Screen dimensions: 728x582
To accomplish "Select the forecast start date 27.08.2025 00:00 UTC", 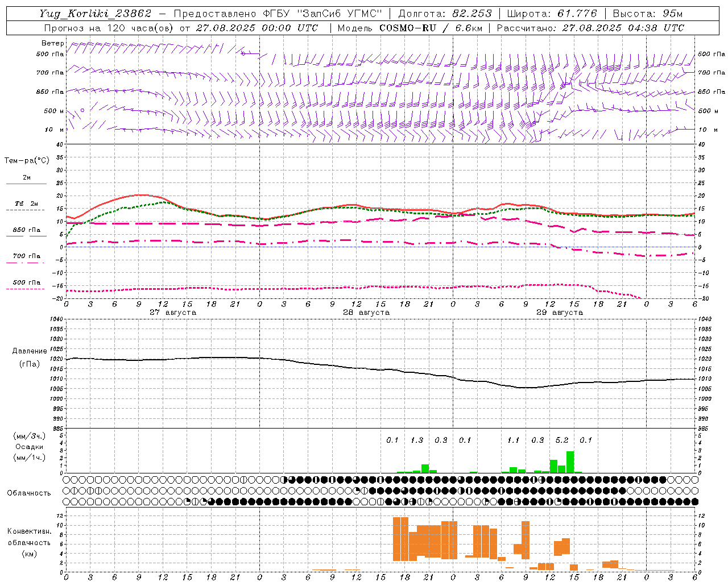I will point(257,28).
